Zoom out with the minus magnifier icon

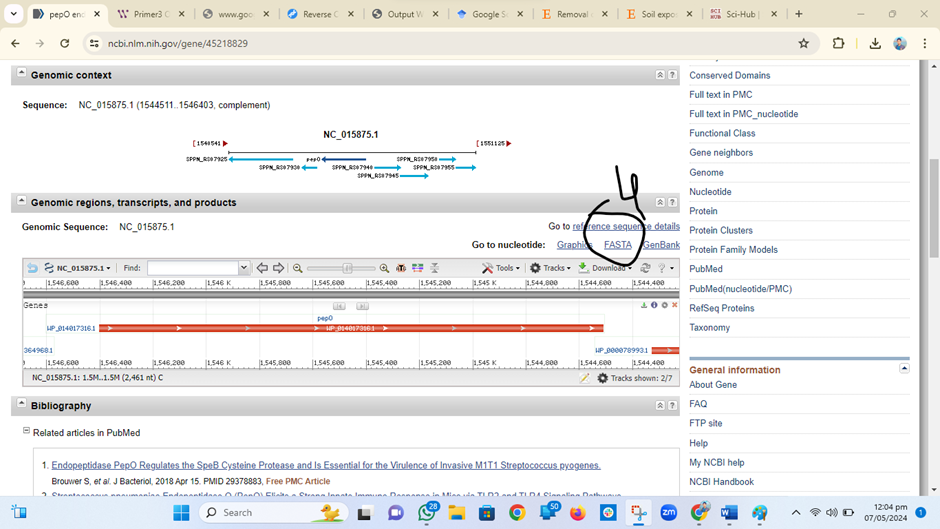(297, 268)
